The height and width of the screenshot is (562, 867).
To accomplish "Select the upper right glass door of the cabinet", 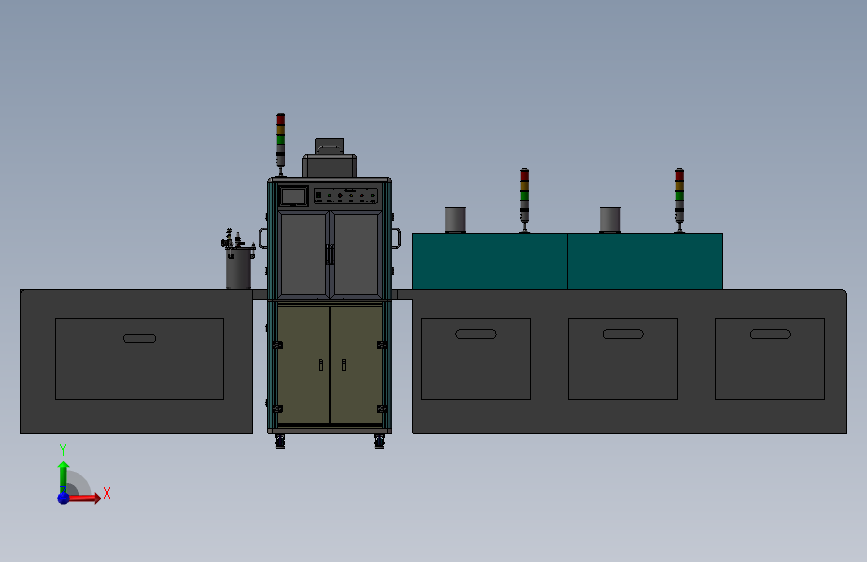I will (x=356, y=254).
